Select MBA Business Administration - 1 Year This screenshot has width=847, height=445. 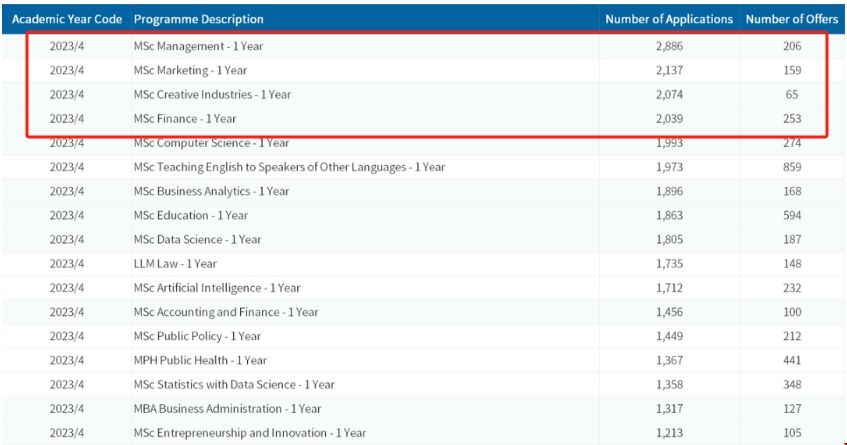tap(227, 409)
